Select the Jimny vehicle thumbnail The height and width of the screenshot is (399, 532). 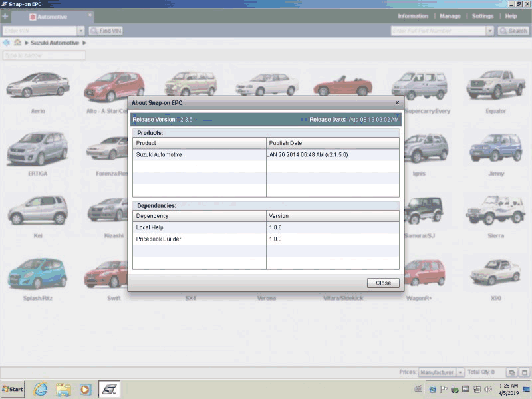(495, 147)
